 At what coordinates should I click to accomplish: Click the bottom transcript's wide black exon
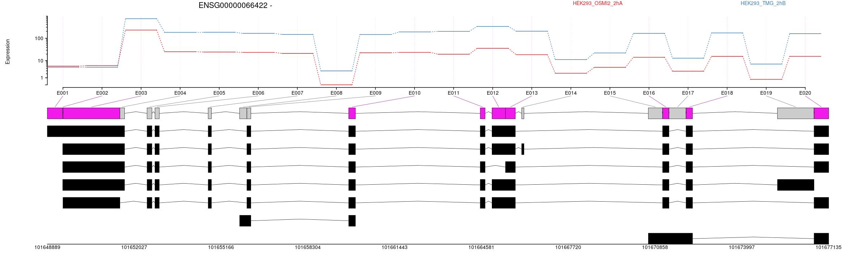point(670,239)
